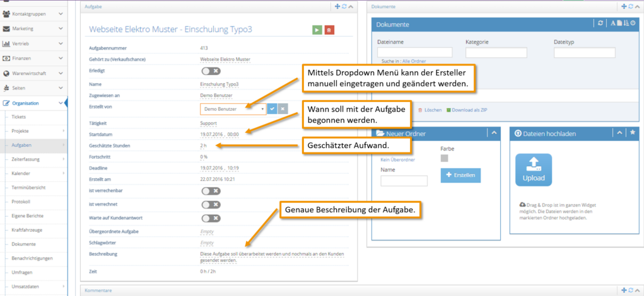Move the Aufgabe widget using the cross arrows icon
Screen dimensions: 644x296
[338, 6]
